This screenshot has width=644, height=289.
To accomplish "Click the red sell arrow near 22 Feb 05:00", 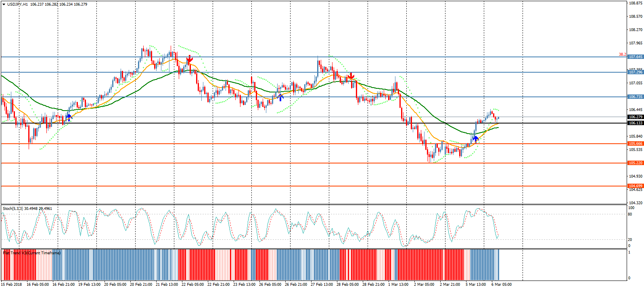I will click(189, 59).
